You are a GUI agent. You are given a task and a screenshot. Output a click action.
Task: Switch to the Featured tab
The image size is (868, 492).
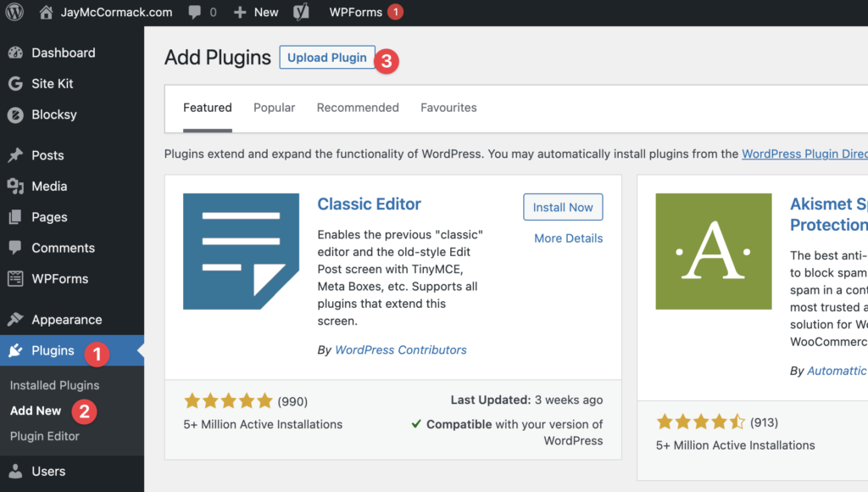pyautogui.click(x=208, y=108)
